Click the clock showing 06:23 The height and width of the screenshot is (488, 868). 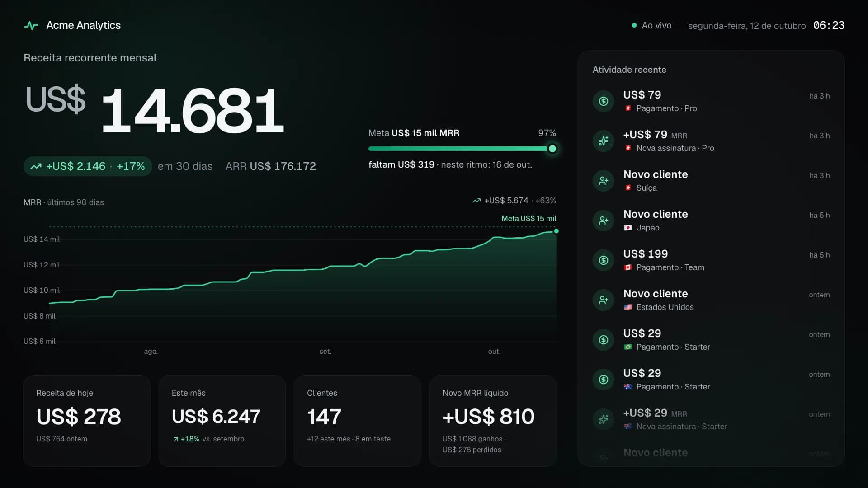click(x=829, y=25)
